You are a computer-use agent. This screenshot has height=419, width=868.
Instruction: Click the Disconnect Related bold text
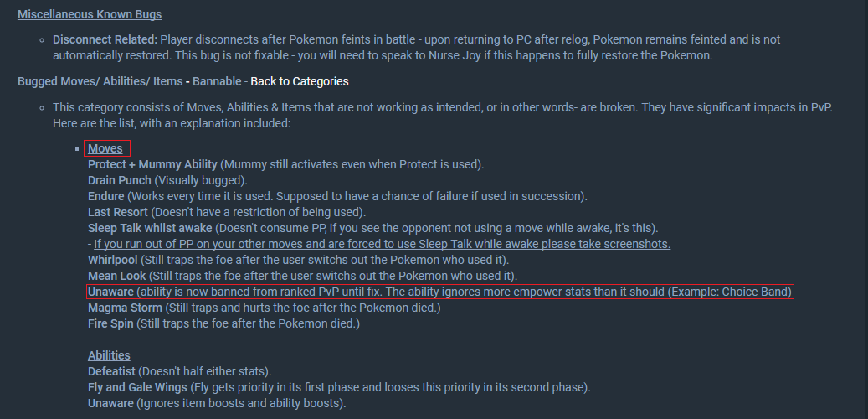(105, 40)
